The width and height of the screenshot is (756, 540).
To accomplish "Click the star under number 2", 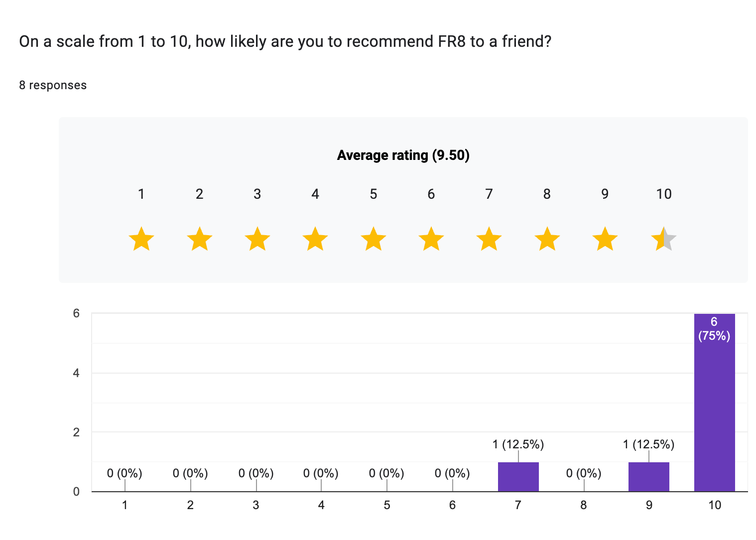I will pos(200,239).
